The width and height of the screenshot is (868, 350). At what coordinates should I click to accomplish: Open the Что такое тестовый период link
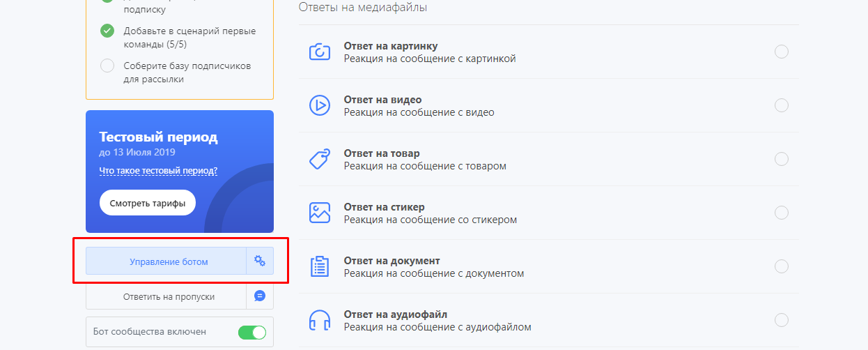point(158,171)
